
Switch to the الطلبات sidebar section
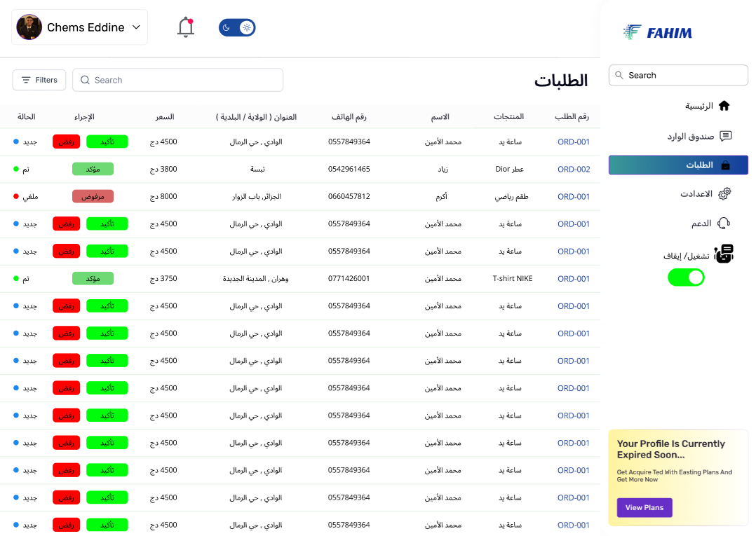[x=677, y=165]
